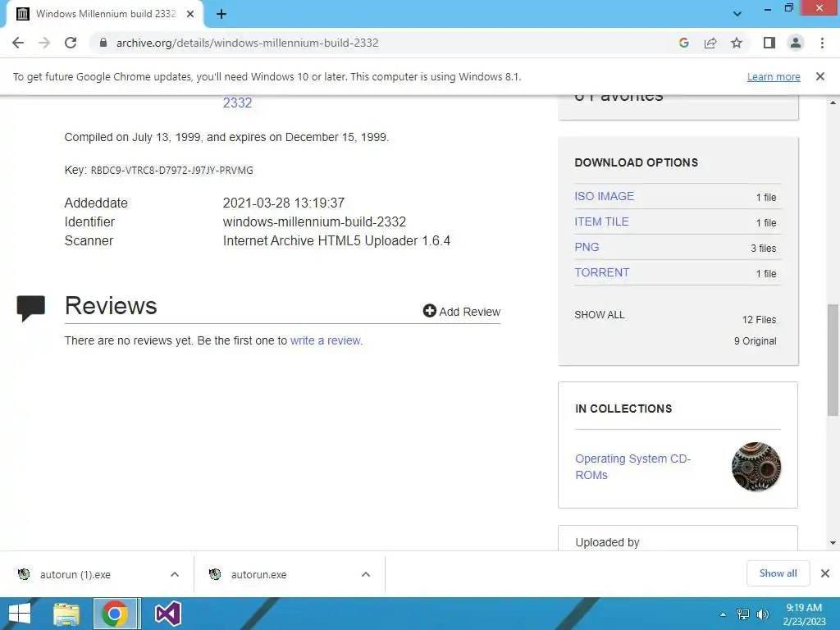Open the 2332 link above the description
Viewport: 840px width, 630px height.
237,103
